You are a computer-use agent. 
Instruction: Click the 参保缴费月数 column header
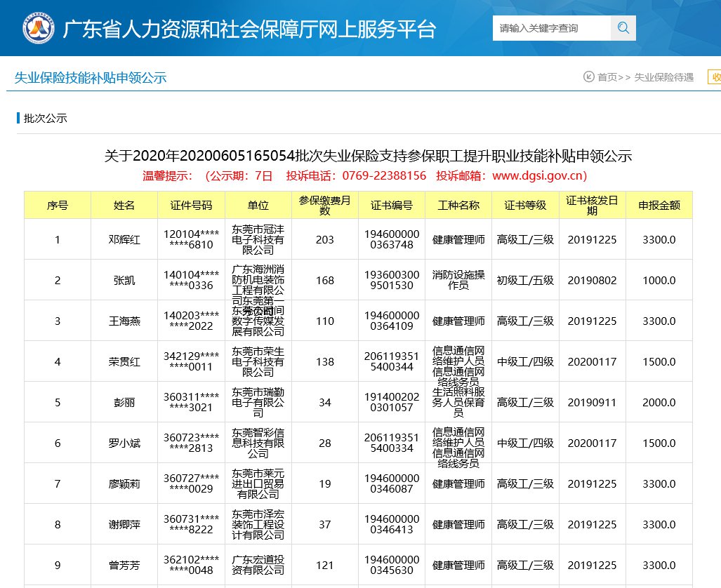[x=324, y=205]
